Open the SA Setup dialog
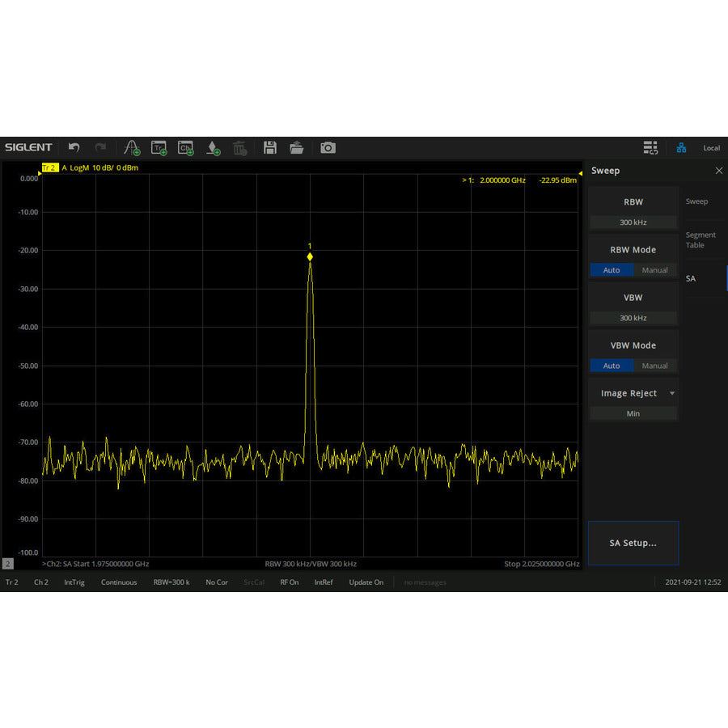The image size is (728, 728). [633, 543]
